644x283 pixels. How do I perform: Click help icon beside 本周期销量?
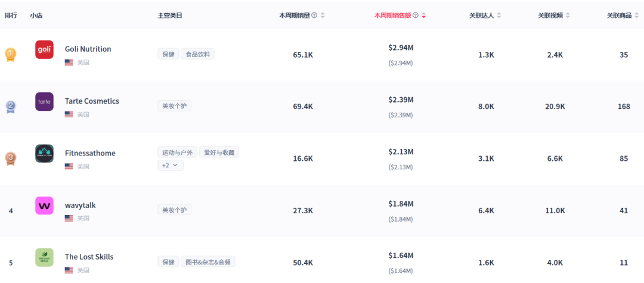[314, 15]
